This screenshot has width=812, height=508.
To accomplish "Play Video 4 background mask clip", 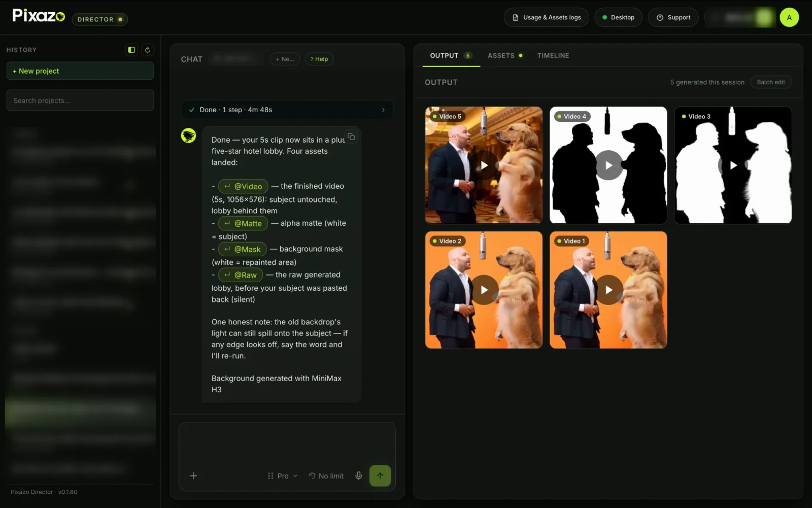I will pos(608,165).
